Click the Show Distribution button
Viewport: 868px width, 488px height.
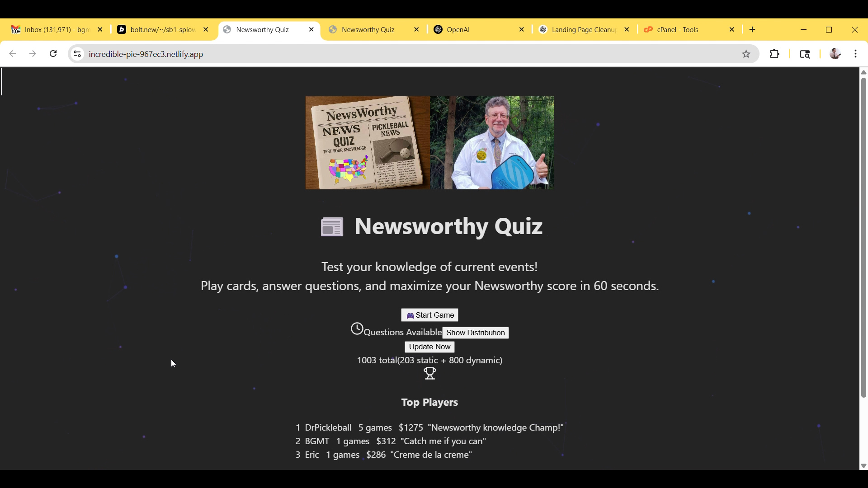coord(475,333)
